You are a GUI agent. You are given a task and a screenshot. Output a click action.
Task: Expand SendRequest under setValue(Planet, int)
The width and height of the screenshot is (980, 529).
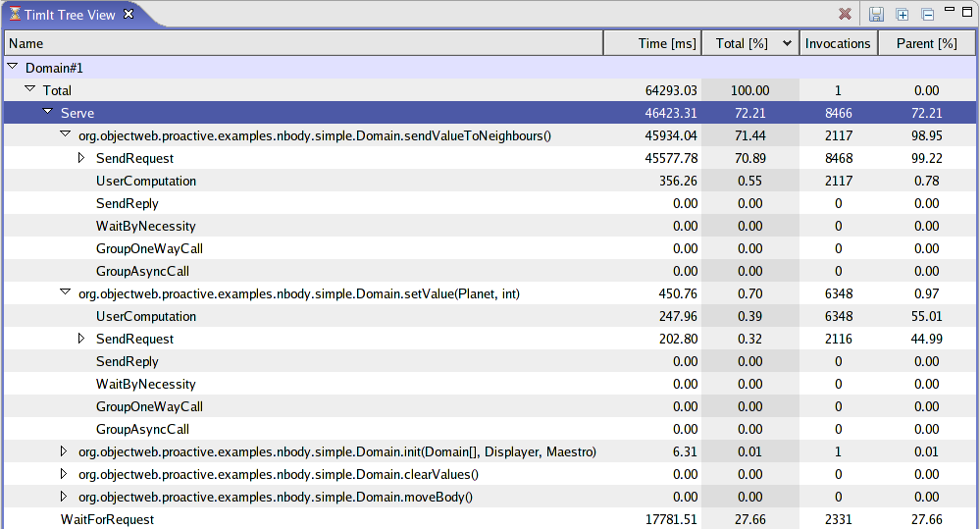[x=81, y=339]
